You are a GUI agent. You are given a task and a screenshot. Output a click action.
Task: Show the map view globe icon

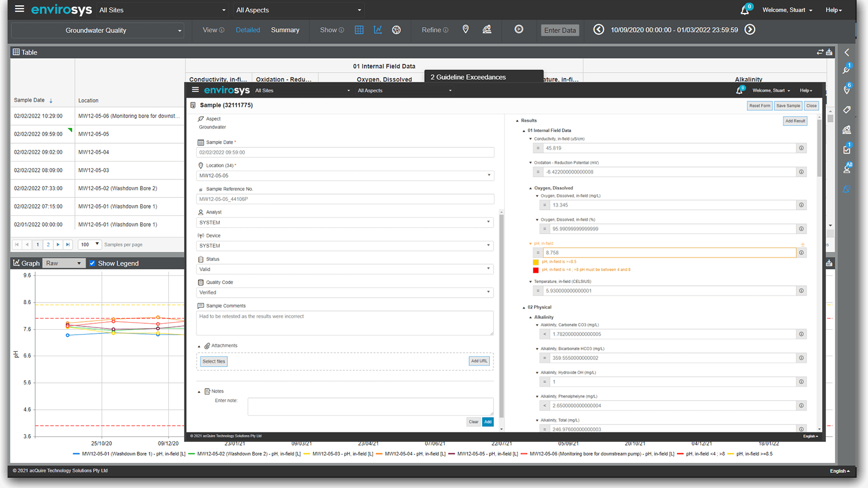click(397, 30)
